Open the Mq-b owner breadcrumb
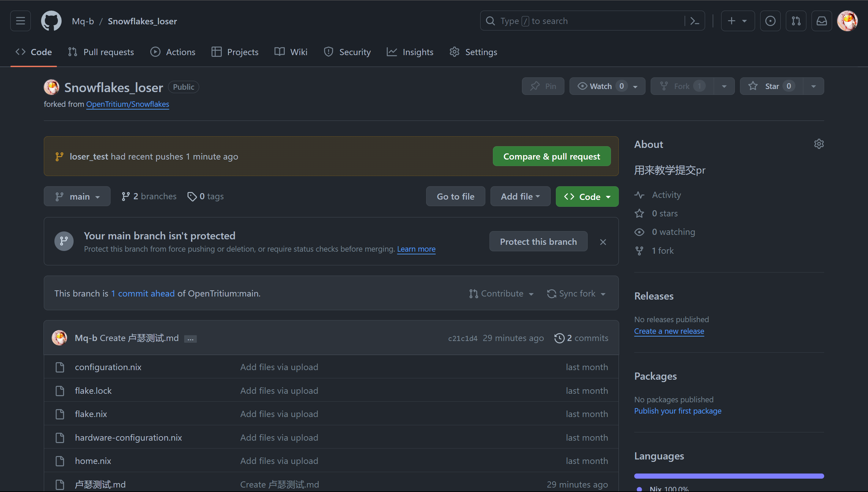The image size is (868, 492). click(x=83, y=21)
